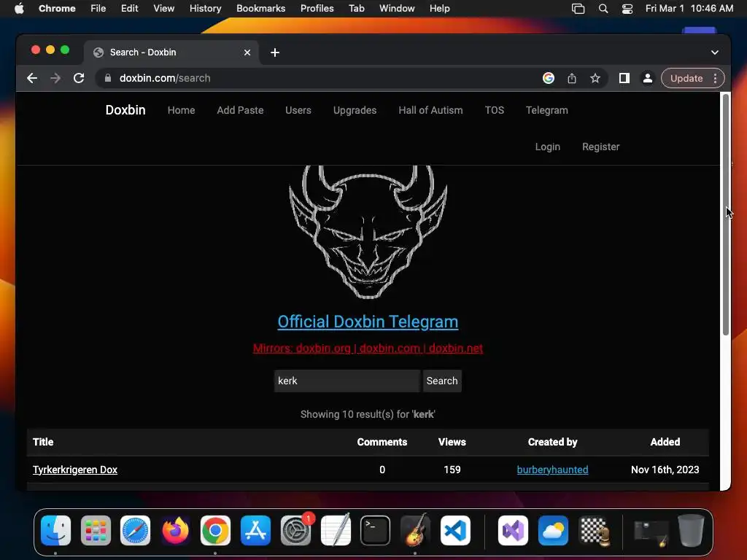Open the File menu
Screen dimensions: 747x560
point(98,9)
